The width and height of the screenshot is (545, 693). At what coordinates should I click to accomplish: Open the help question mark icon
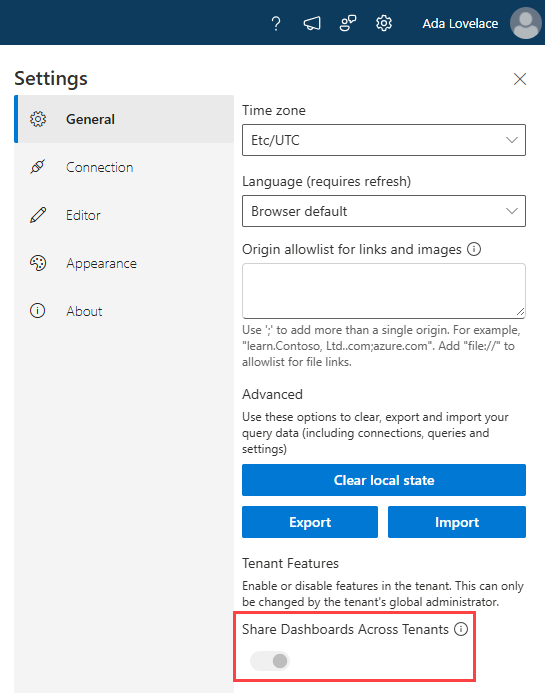coord(276,23)
